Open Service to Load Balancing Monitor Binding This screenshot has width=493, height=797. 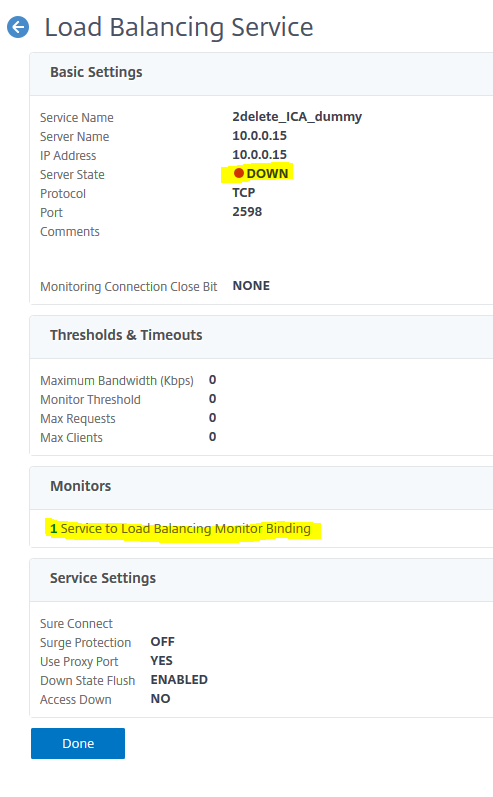click(x=180, y=529)
